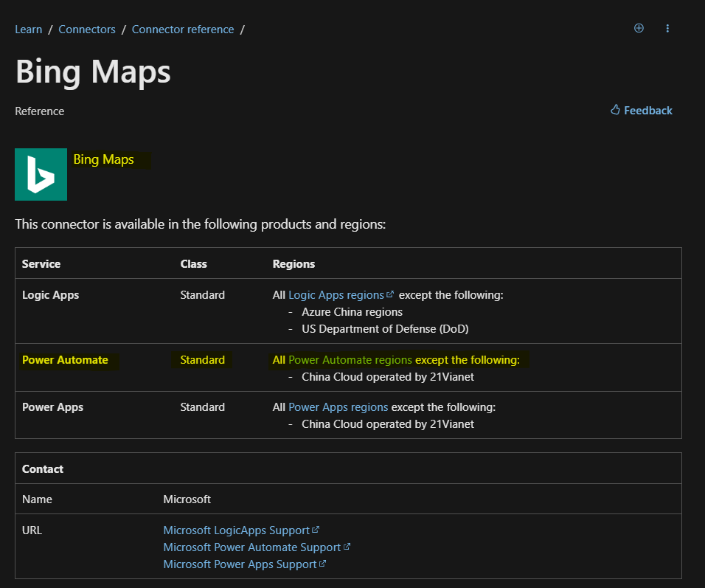705x588 pixels.
Task: Open the more options vertical dots menu
Action: pos(667,28)
